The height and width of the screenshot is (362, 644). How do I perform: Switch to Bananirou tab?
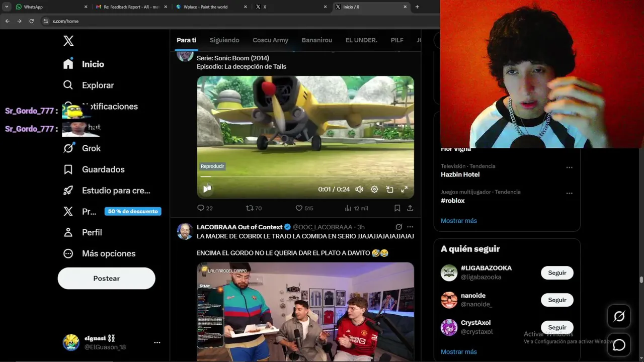[317, 40]
